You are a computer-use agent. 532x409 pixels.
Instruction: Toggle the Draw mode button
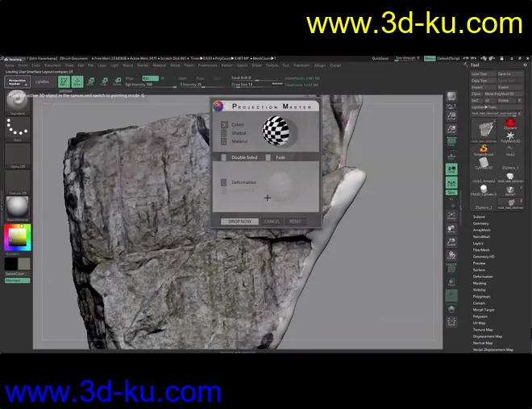point(77,81)
